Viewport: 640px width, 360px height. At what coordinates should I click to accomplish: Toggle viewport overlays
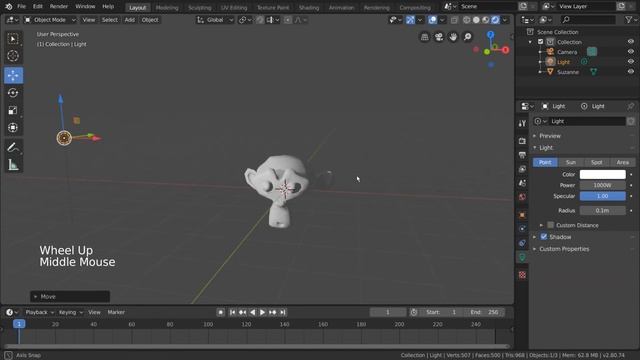432,20
